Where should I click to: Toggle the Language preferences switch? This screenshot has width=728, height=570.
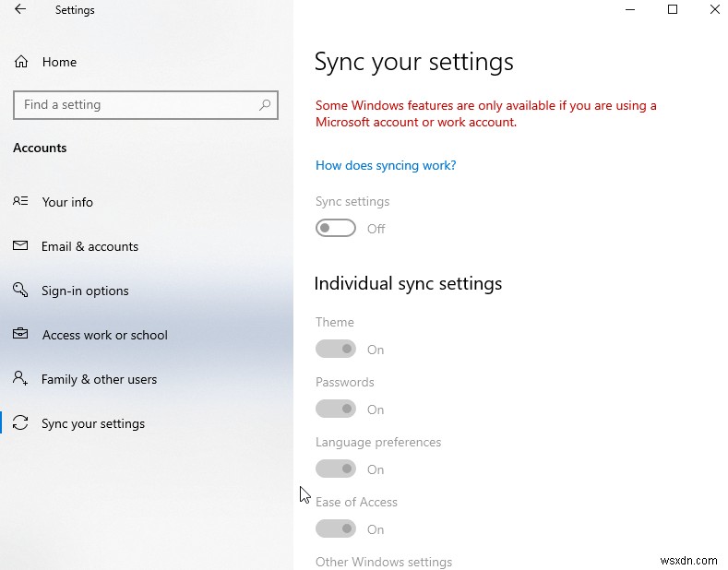336,469
